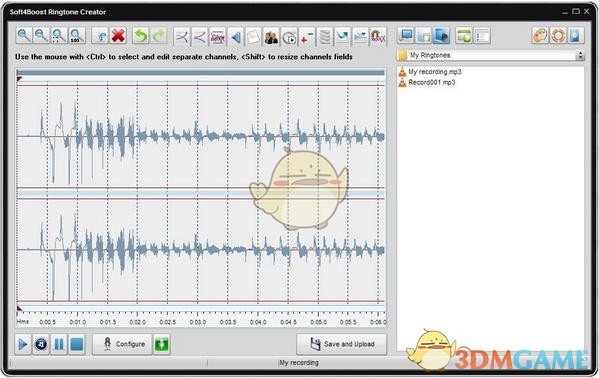Click the green calendar-style panel icon
This screenshot has width=599, height=378.
(x=464, y=36)
